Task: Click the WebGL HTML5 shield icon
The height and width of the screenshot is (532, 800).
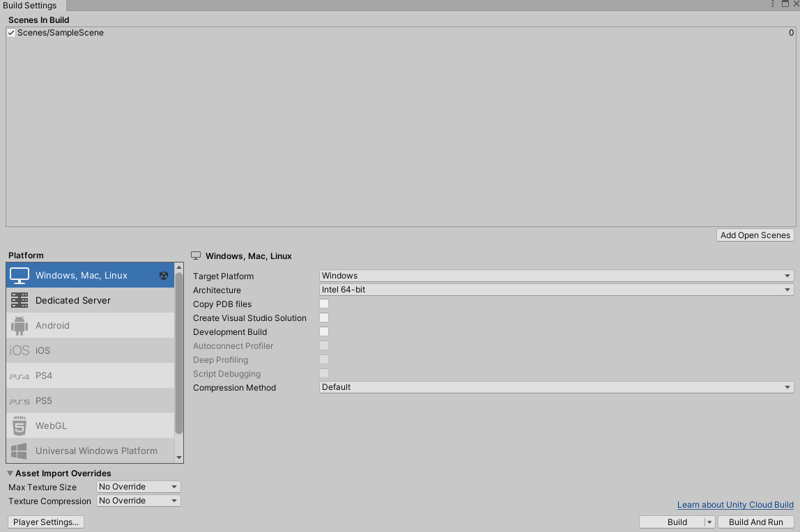Action: tap(20, 426)
